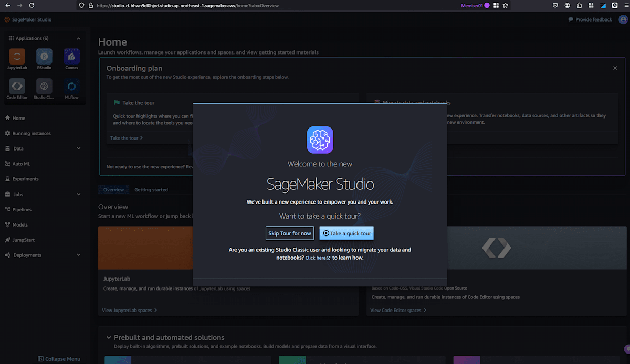Open Models in sidebar
Viewport: 630px width, 364px height.
(x=16, y=224)
